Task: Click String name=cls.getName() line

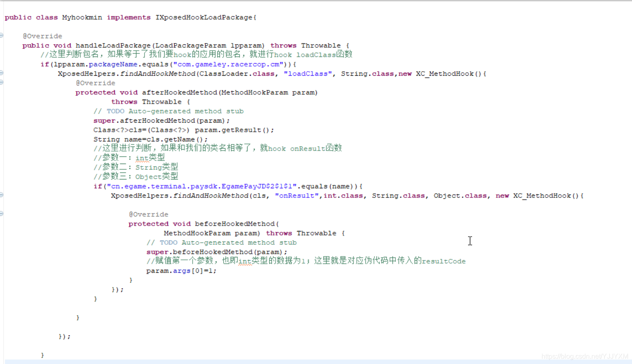Action: (150, 140)
